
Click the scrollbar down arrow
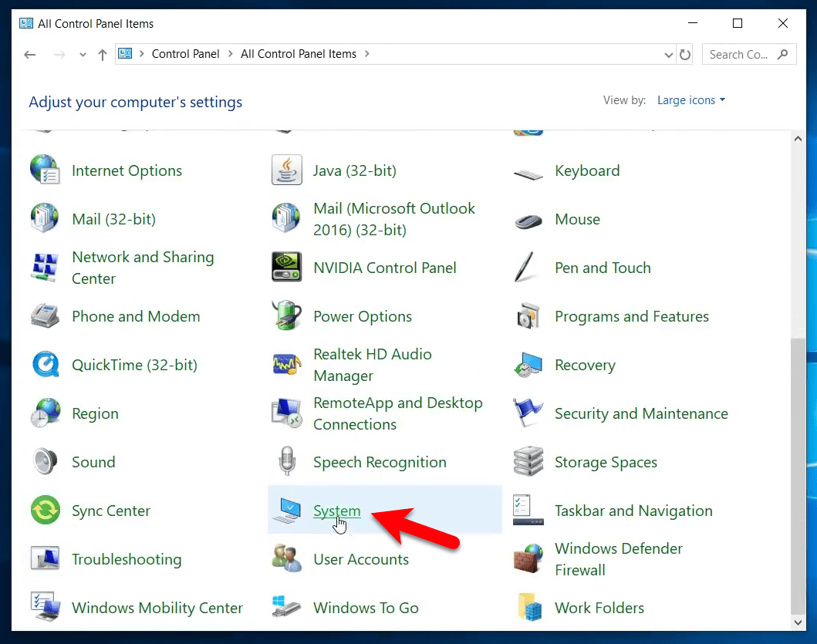pos(798,622)
